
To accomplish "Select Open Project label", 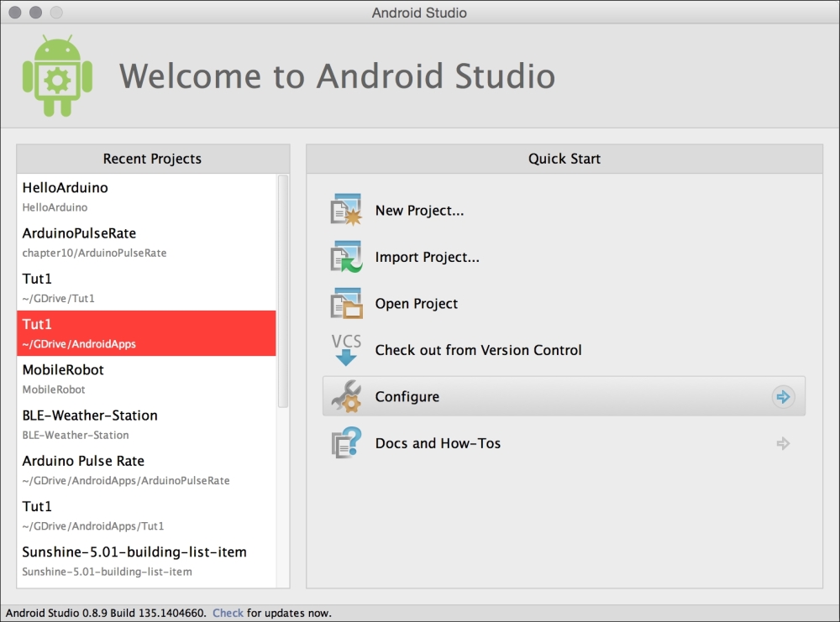I will (417, 304).
